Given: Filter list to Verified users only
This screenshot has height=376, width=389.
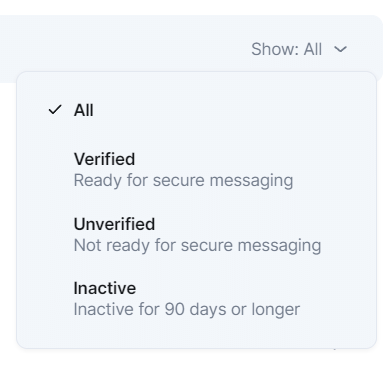Looking at the screenshot, I should point(197,170).
